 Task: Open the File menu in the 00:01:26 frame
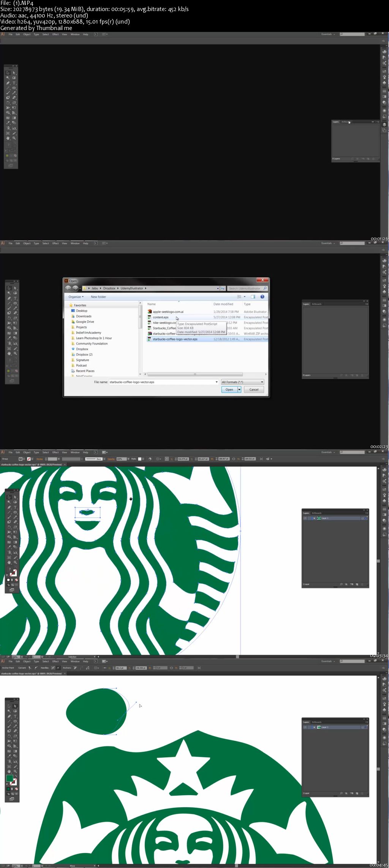[x=11, y=34]
